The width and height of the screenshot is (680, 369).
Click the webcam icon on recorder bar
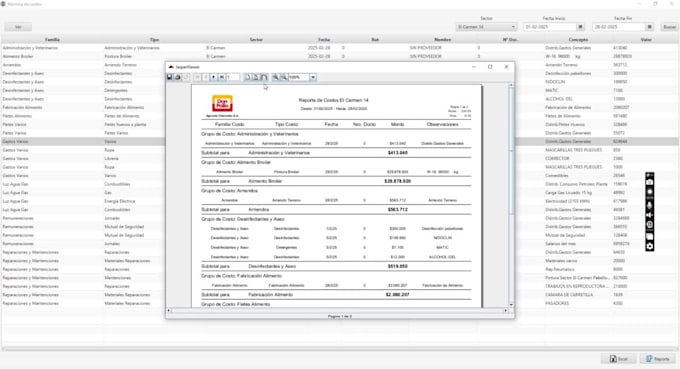tap(650, 225)
